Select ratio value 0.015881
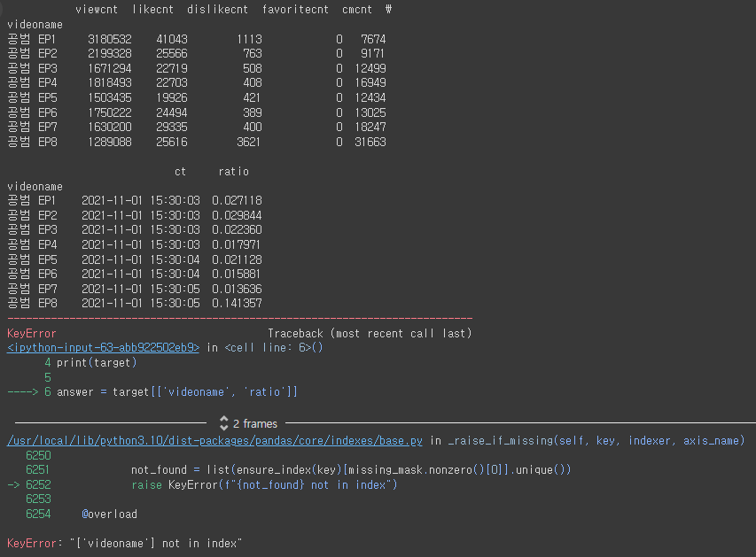The image size is (756, 557). 237,275
